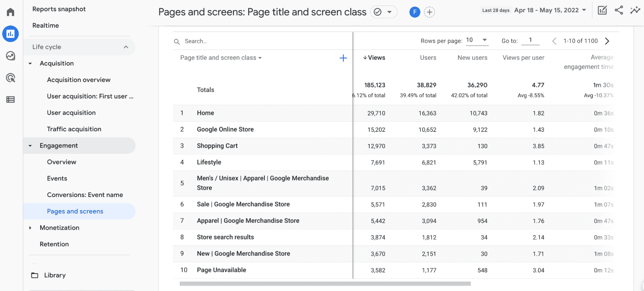Viewport: 644px width, 291px height.
Task: Open the Home icon in left rail
Action: coord(11,12)
